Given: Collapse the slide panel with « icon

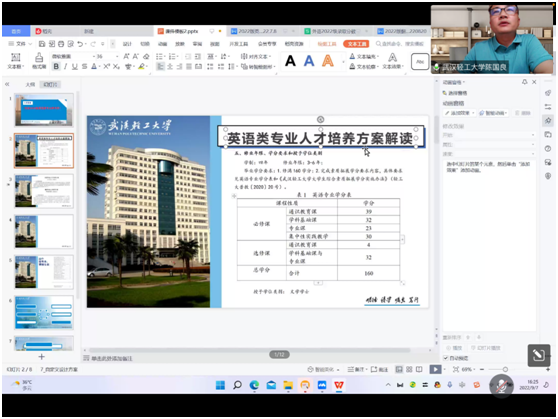Looking at the screenshot, I should pos(7,84).
